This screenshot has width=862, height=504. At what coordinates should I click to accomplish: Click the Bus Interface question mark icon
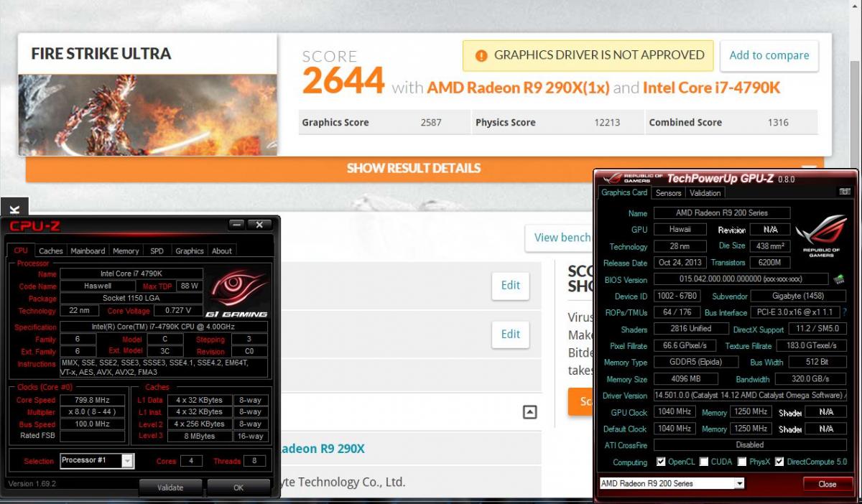tap(845, 312)
